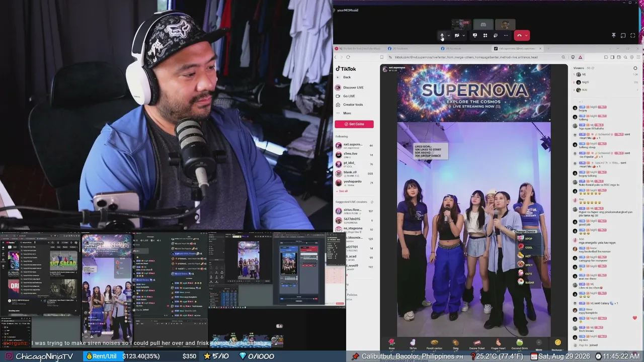Send an Encore Ticket gift
The image size is (644, 362).
(x=477, y=344)
